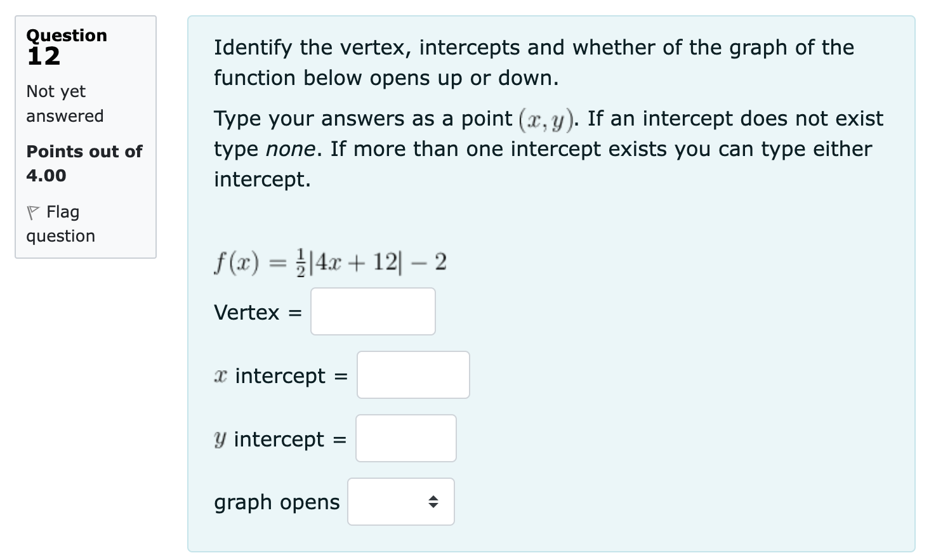This screenshot has height=560, width=936.
Task: Click the 'x intercept =' label
Action: [280, 375]
